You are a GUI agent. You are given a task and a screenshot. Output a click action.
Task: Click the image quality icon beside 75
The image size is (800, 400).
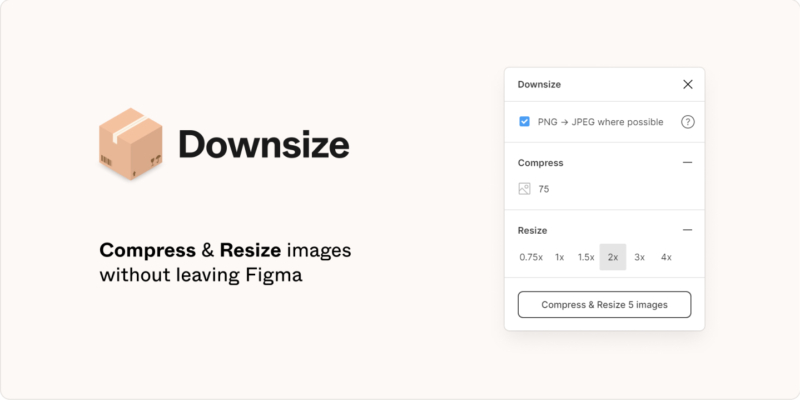524,189
